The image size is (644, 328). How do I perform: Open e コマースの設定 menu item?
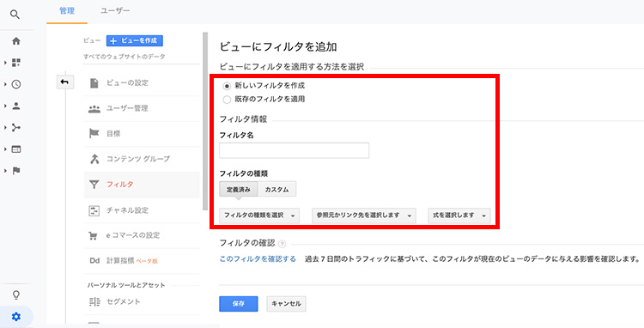(142, 235)
